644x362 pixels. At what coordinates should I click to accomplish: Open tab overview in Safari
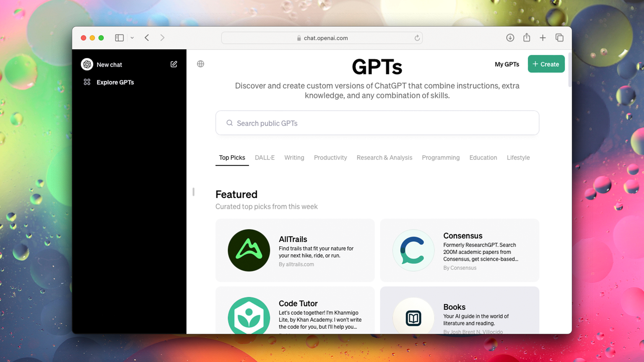(560, 37)
